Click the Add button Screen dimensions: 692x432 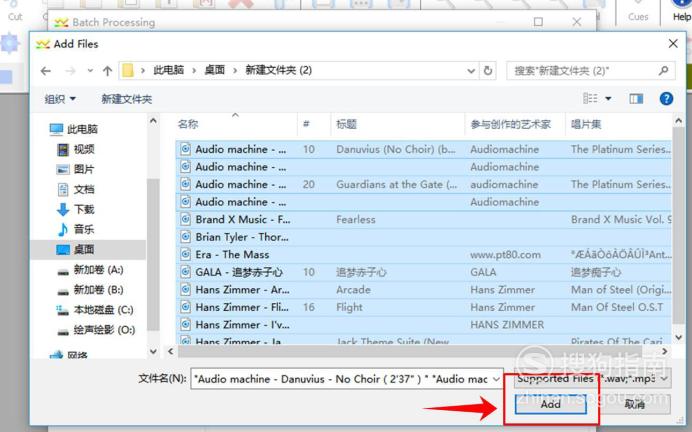click(550, 404)
